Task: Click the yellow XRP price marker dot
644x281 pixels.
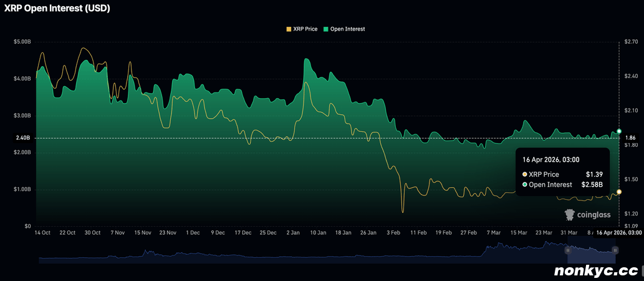Action: (x=619, y=192)
